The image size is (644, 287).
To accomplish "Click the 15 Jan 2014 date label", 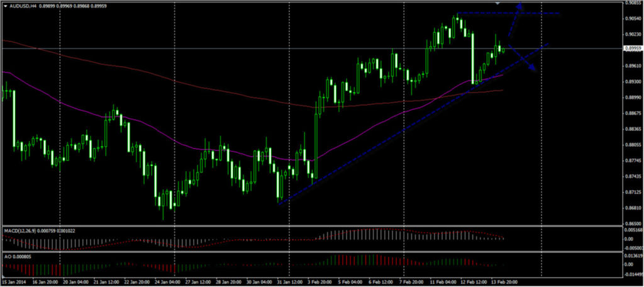I will 14,282.
